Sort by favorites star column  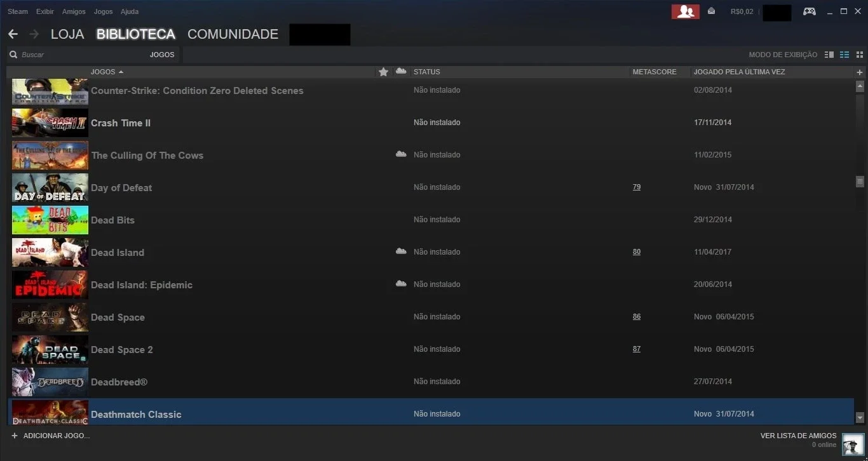coord(383,72)
